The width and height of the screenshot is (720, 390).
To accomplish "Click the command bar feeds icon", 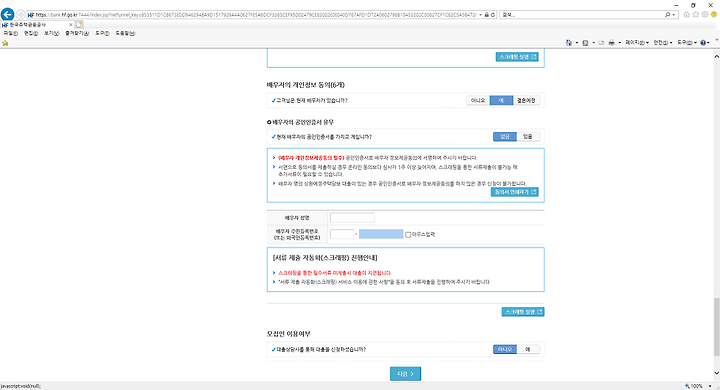I will 585,43.
